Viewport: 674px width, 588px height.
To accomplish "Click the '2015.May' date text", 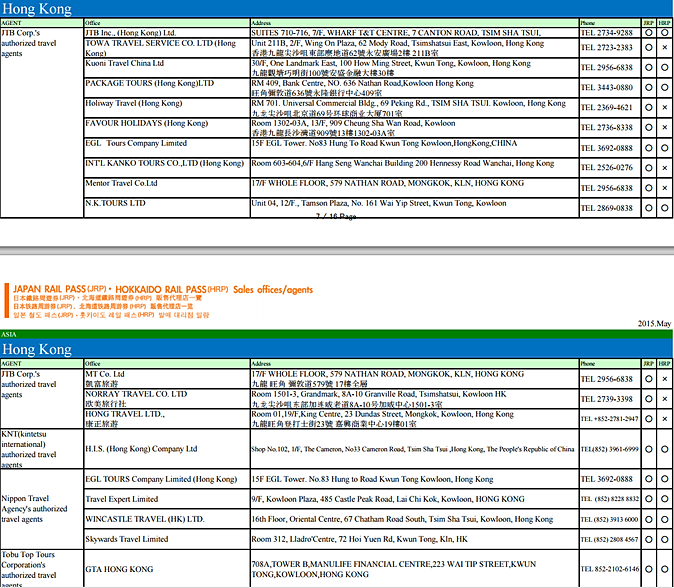I will coord(654,324).
